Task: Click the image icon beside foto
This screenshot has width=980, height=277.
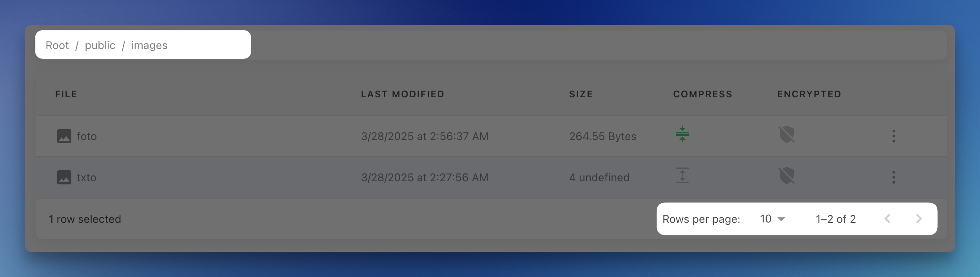Action: pyautogui.click(x=64, y=136)
